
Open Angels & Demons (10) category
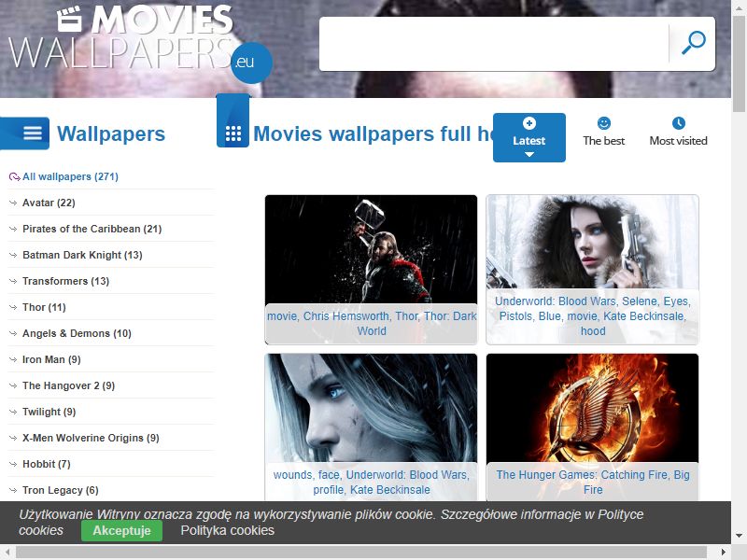(x=77, y=334)
